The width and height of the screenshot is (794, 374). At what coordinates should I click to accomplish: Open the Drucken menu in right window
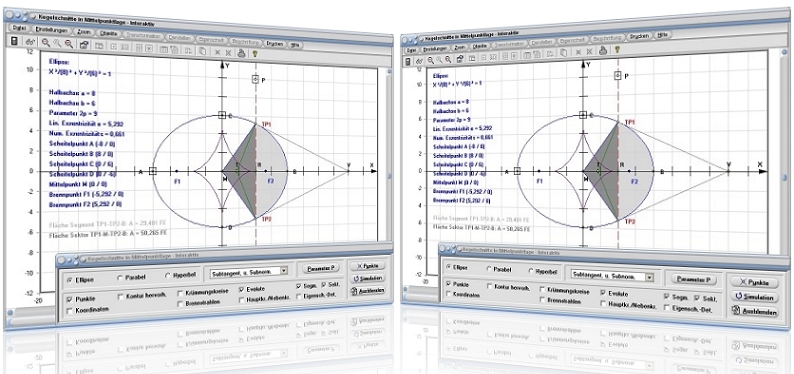click(x=640, y=36)
